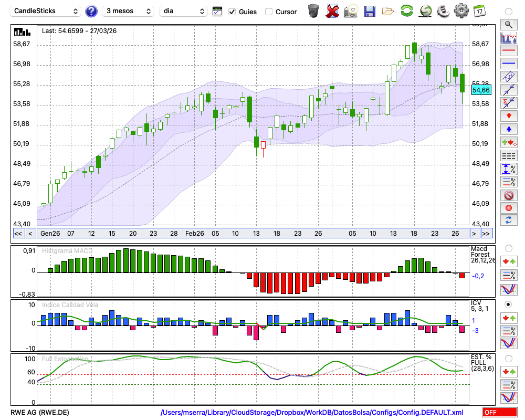
Task: Select the radio button beside Macd Forest panel
Action: [508, 248]
